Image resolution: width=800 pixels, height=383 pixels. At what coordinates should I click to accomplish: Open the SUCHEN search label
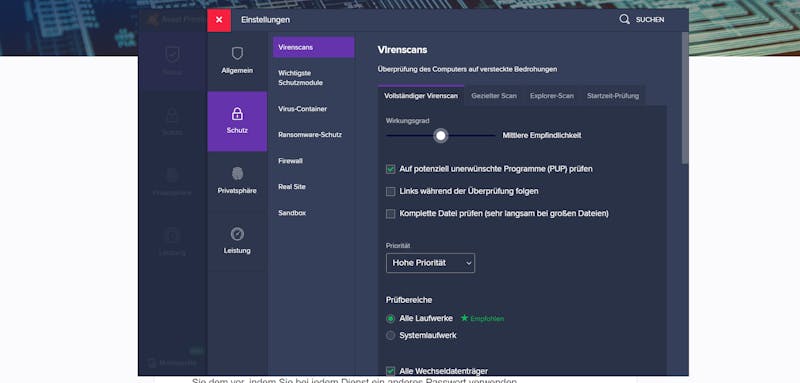click(649, 20)
